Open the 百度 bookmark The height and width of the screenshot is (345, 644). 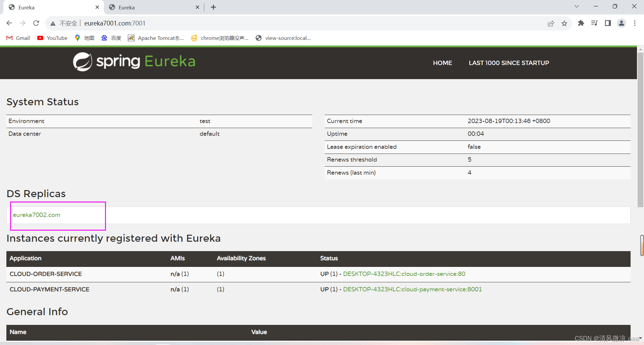[111, 38]
